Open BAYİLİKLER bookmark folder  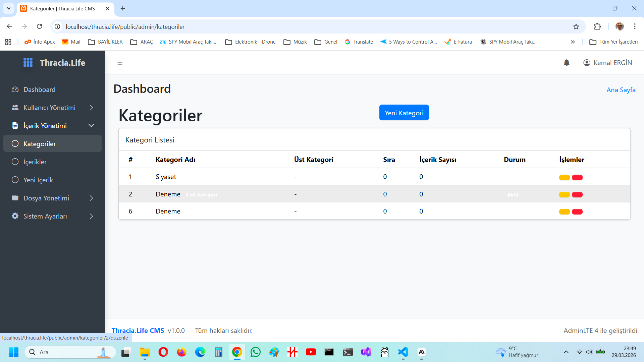click(x=105, y=42)
